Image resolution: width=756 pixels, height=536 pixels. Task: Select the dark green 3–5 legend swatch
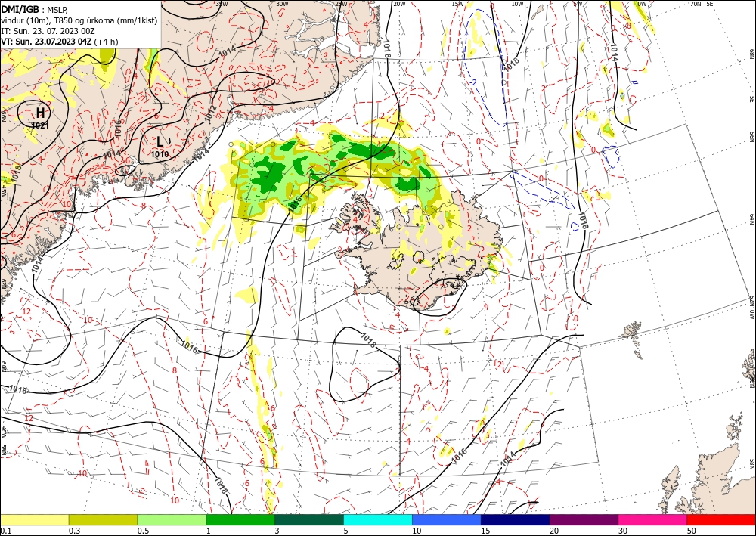tap(309, 519)
